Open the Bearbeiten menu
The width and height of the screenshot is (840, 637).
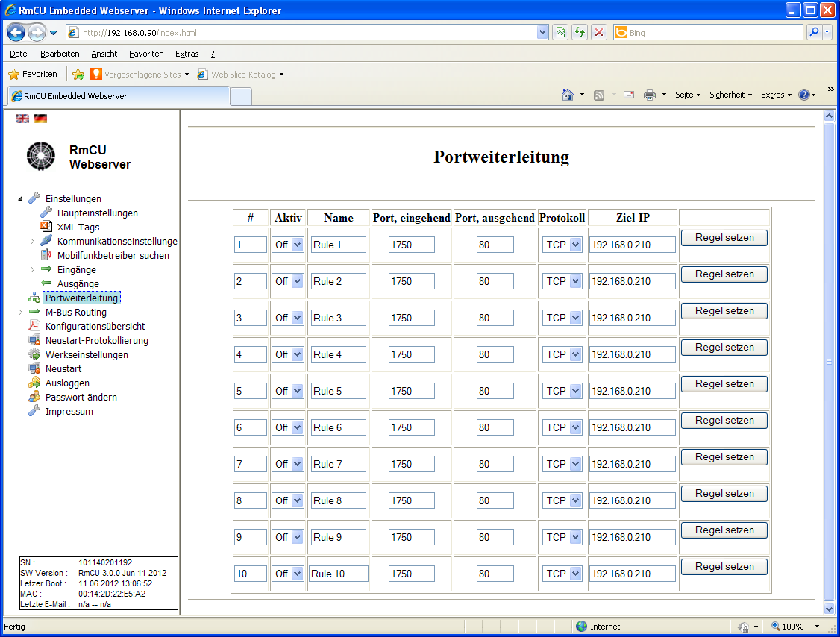[60, 54]
